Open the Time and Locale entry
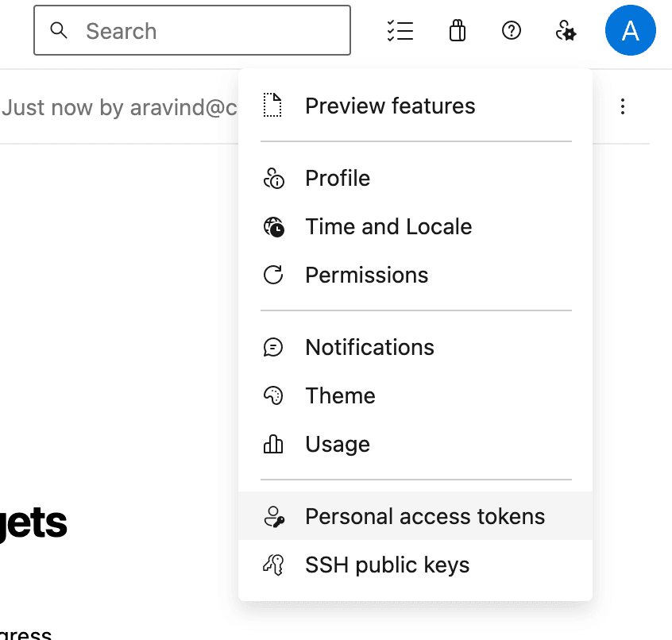 pos(388,227)
